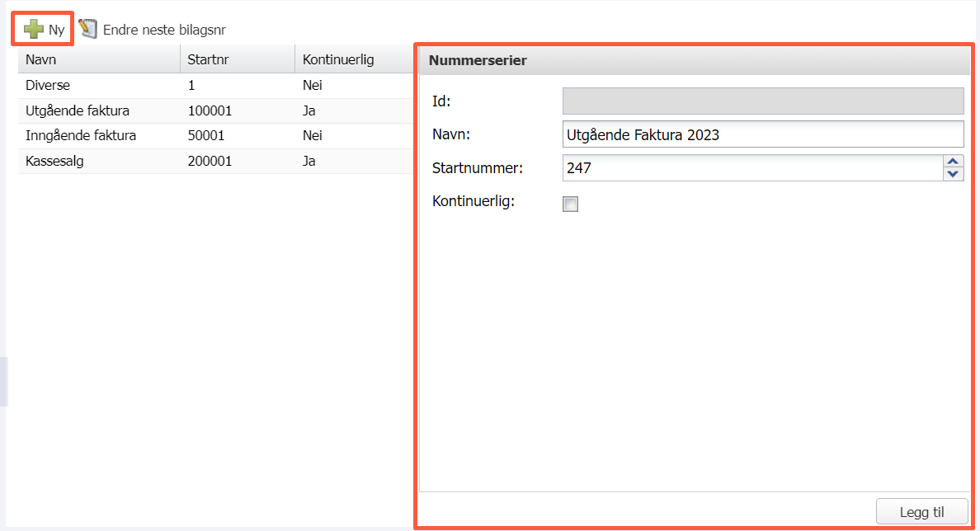The height and width of the screenshot is (531, 980).
Task: Select the Diverse name cell
Action: point(48,86)
